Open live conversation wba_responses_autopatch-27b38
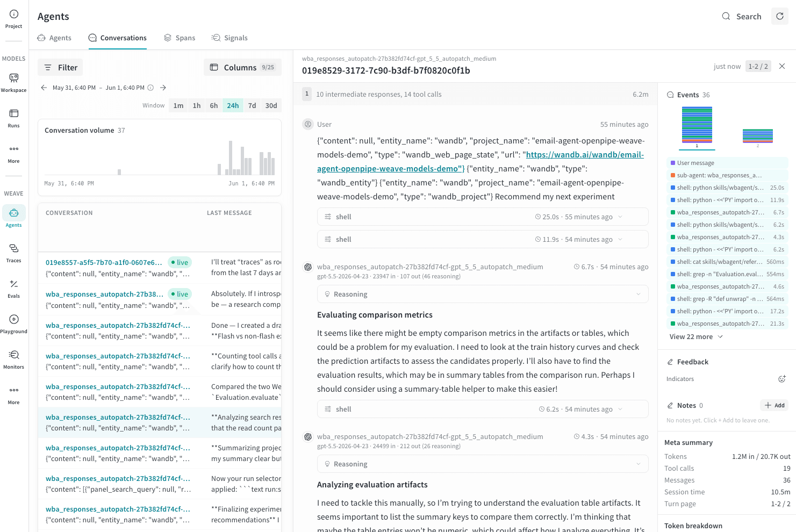The width and height of the screenshot is (796, 532). coord(104,294)
